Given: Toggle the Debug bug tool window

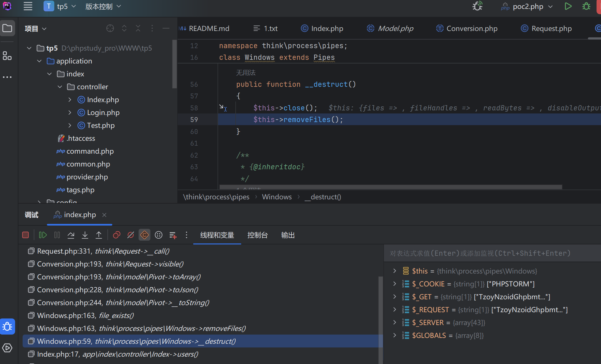Looking at the screenshot, I should click(x=7, y=327).
